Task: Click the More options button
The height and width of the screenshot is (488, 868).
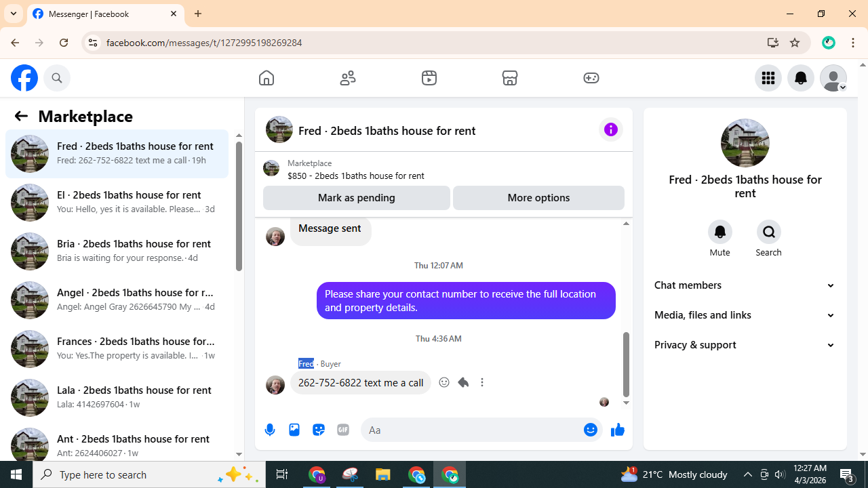Action: coord(538,198)
